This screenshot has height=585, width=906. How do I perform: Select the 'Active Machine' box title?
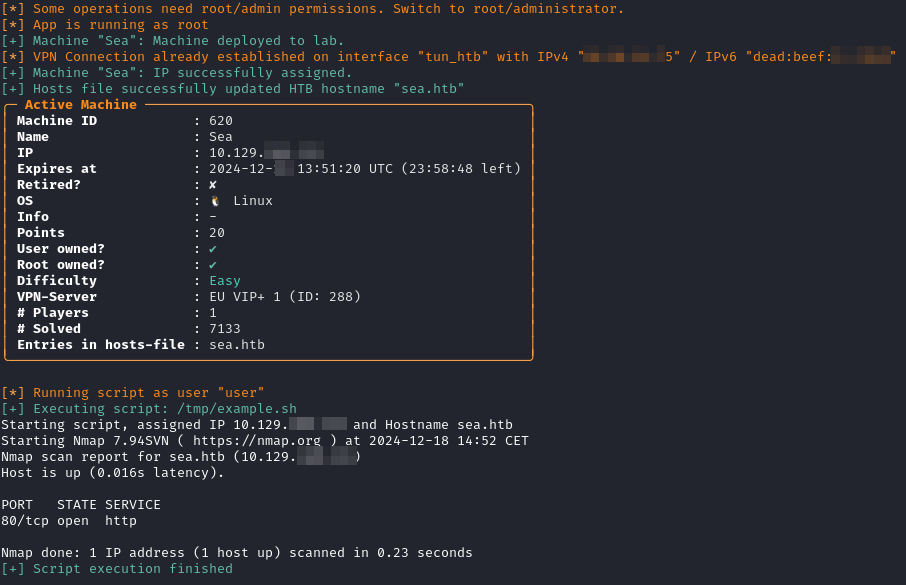(x=81, y=105)
